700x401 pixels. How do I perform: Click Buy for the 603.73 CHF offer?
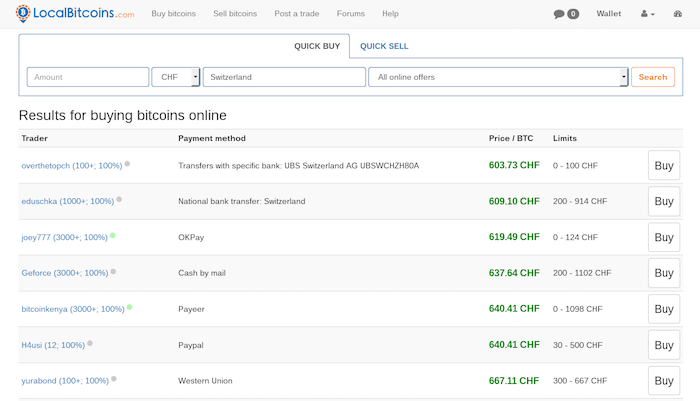(664, 165)
